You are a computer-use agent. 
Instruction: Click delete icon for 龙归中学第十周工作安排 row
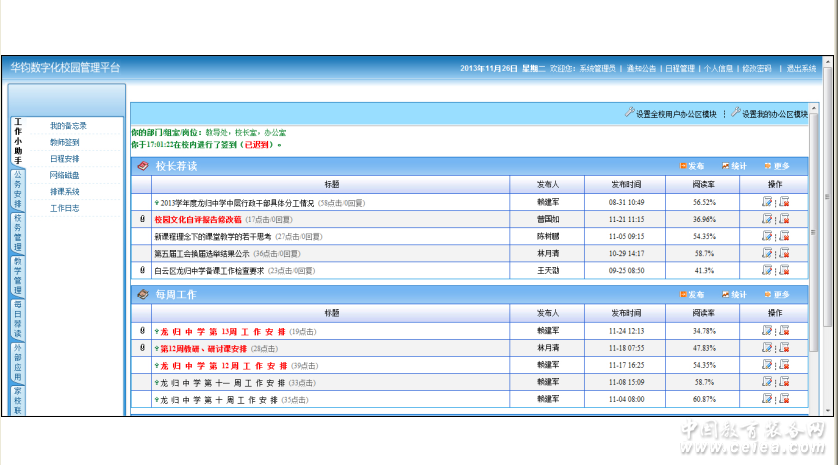[784, 399]
